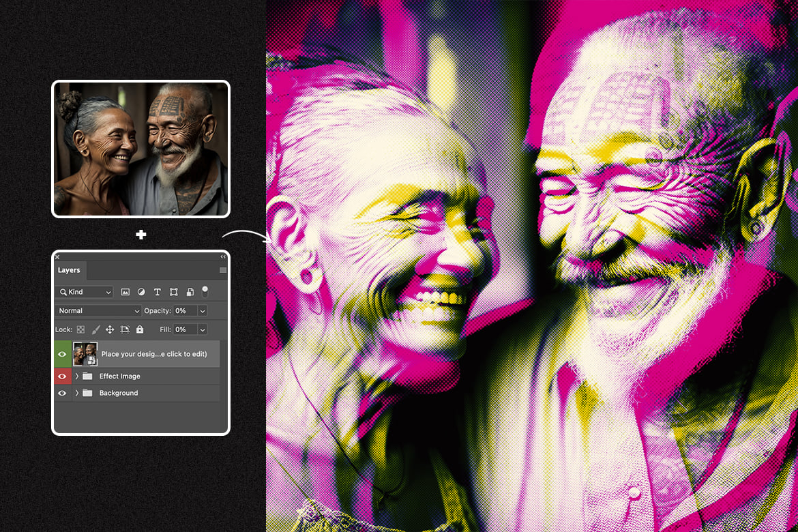
Task: Hide the 'Place your design' layer
Action: click(x=62, y=355)
